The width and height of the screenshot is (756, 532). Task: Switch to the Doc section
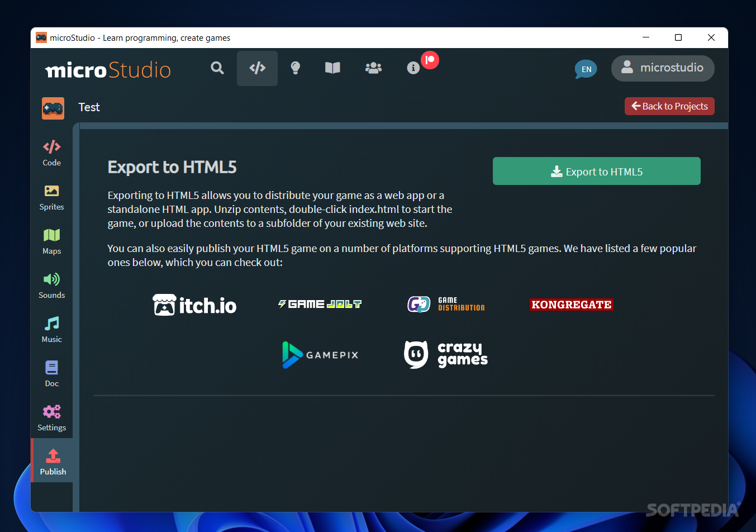coord(52,374)
